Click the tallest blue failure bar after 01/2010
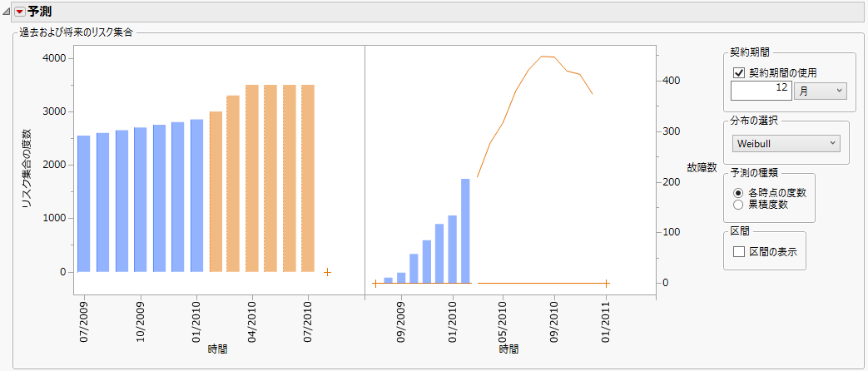The height and width of the screenshot is (371, 868). [465, 231]
